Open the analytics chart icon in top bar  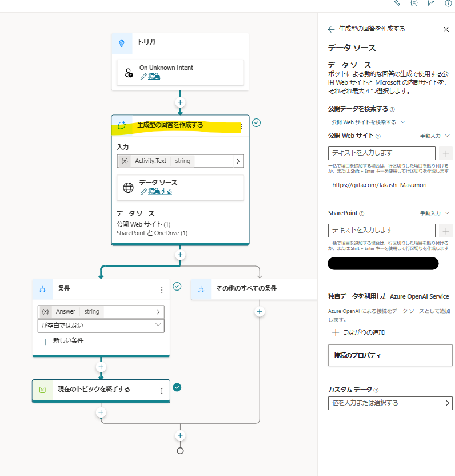pos(431,3)
